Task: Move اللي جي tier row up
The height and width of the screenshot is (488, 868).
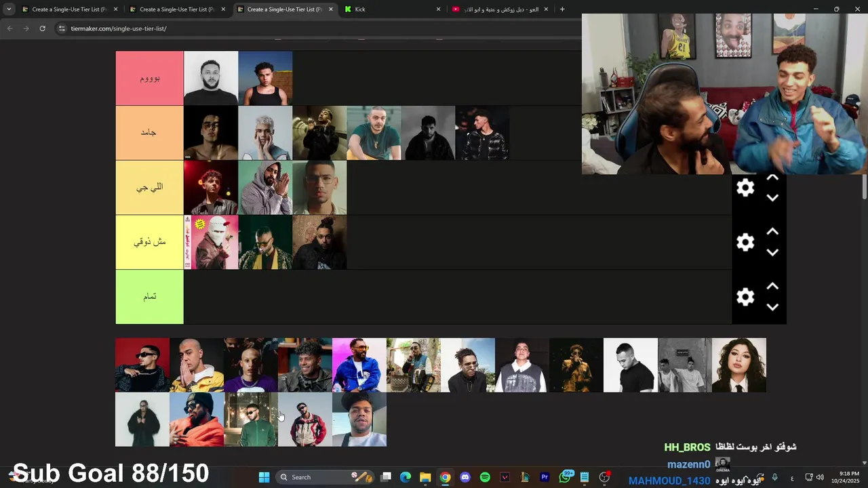Action: (x=772, y=178)
